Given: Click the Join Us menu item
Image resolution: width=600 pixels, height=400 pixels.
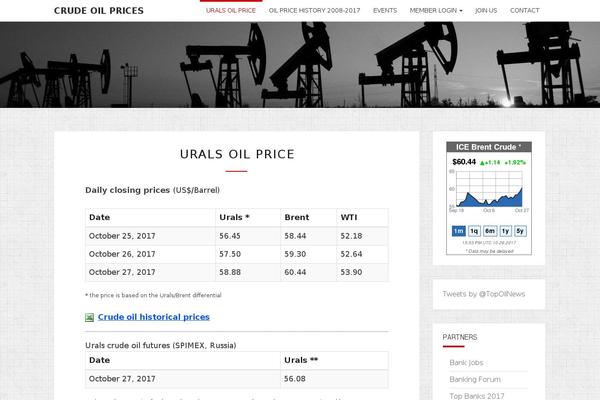Looking at the screenshot, I should 486,10.
